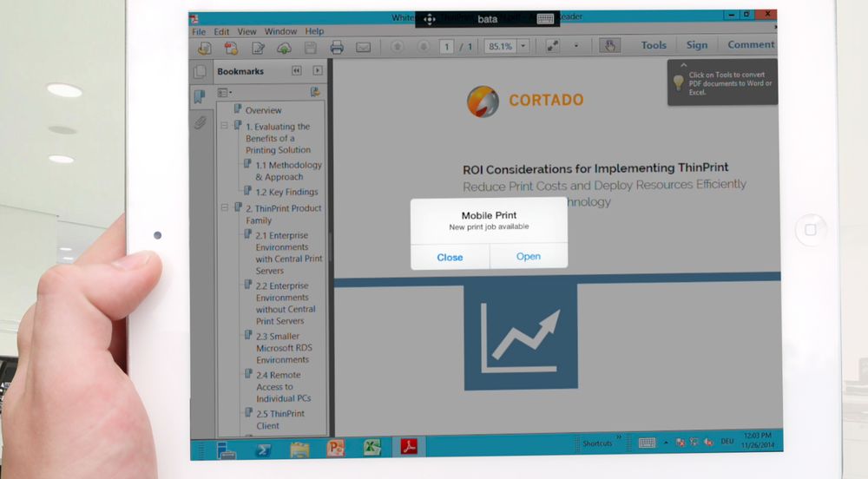The image size is (868, 479).
Task: Click the fit page expand icon
Action: click(x=552, y=46)
